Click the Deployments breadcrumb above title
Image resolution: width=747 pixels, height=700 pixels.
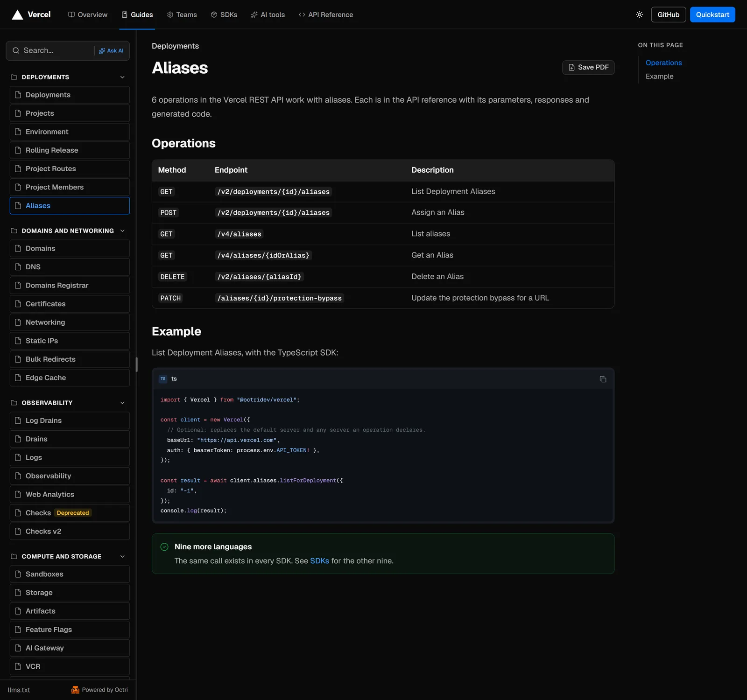coord(175,46)
